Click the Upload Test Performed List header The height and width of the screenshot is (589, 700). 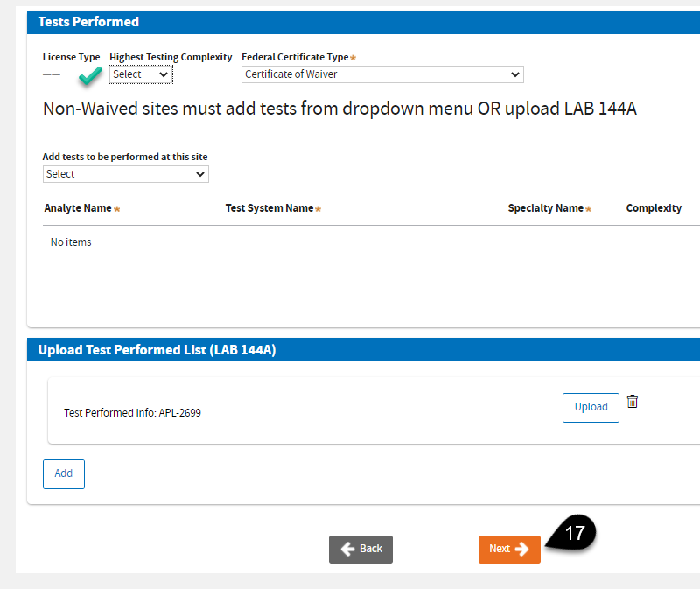tap(157, 350)
